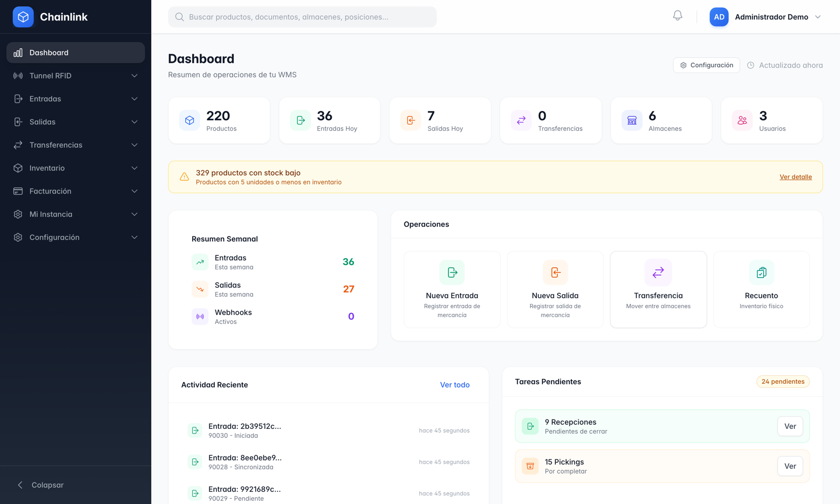Expand the Salidas sidebar chevron
Image resolution: width=840 pixels, height=504 pixels.
(x=134, y=122)
